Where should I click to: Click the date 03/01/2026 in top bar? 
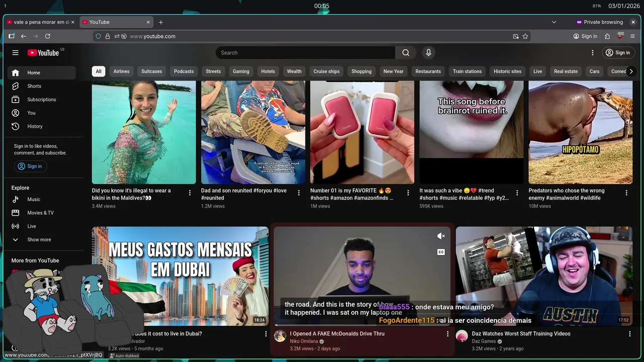click(x=623, y=6)
